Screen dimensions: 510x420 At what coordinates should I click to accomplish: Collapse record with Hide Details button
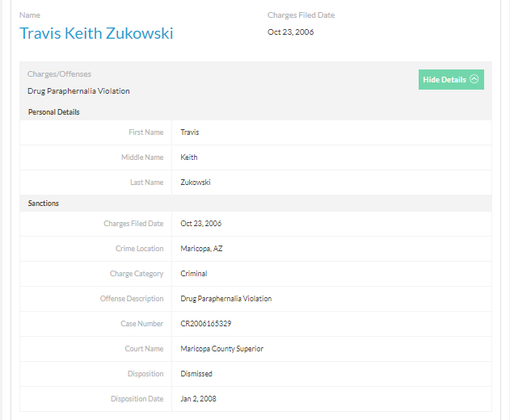[x=450, y=79]
